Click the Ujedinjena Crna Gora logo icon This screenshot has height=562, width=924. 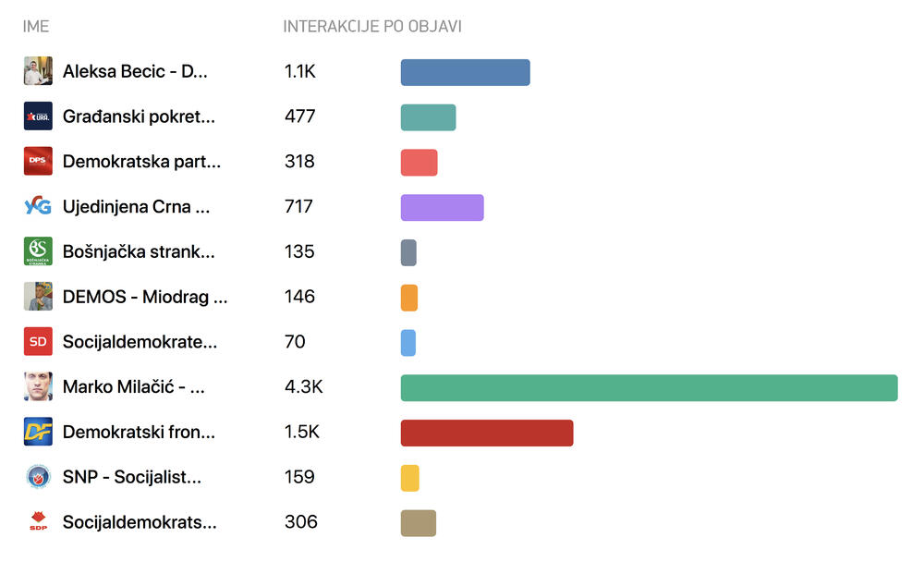[x=38, y=206]
